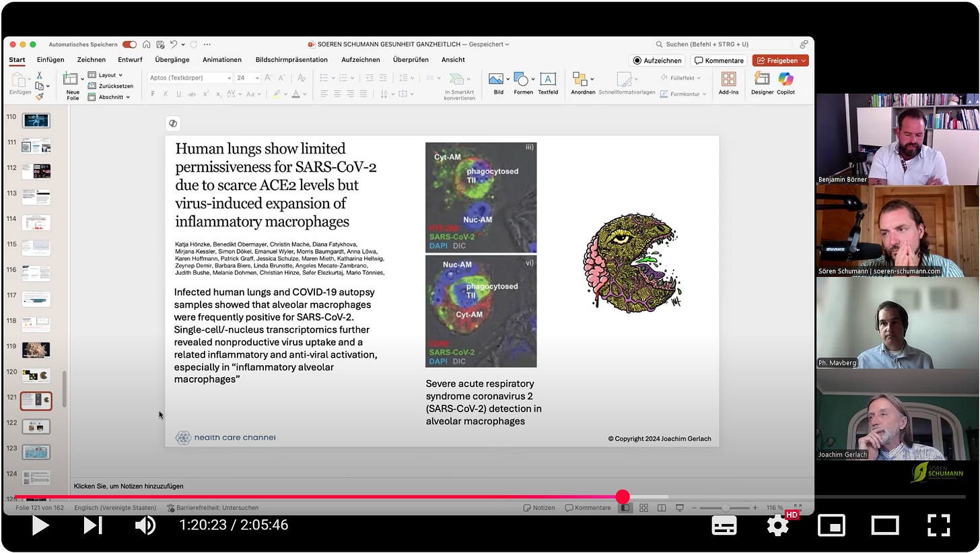Open the Add-Ins gallery
The height and width of the screenshot is (553, 980).
[729, 84]
